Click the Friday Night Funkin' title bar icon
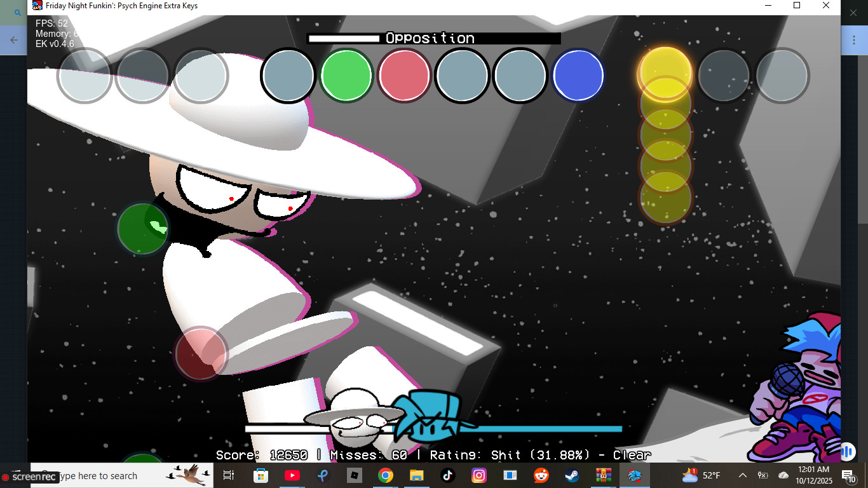This screenshot has height=488, width=868. pos(37,6)
